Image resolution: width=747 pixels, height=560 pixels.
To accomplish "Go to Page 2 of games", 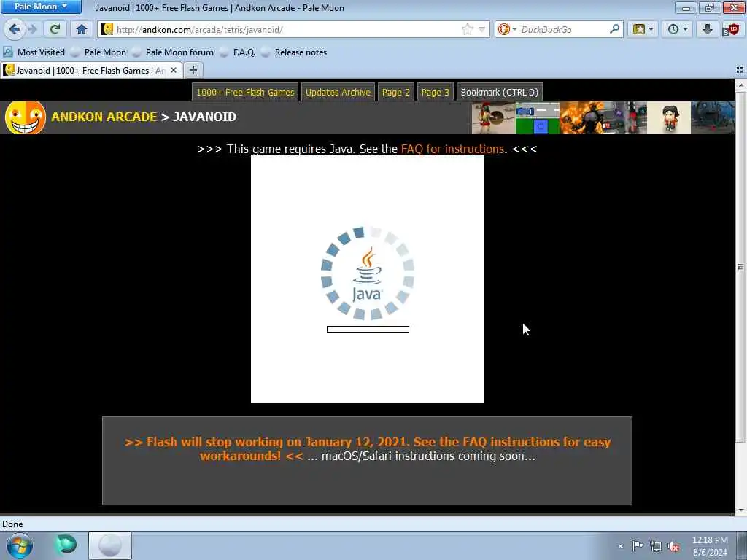I will [396, 93].
